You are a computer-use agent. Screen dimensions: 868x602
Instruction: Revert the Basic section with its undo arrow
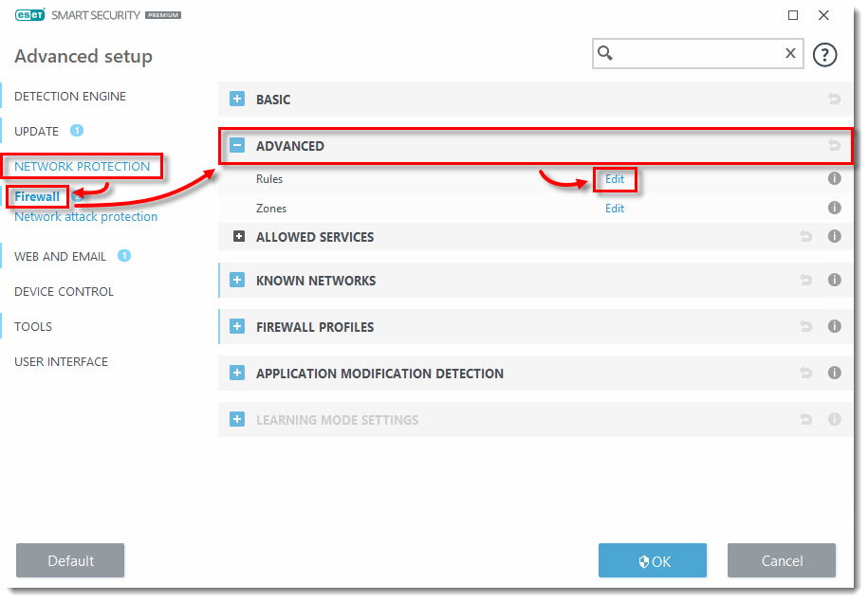[835, 99]
